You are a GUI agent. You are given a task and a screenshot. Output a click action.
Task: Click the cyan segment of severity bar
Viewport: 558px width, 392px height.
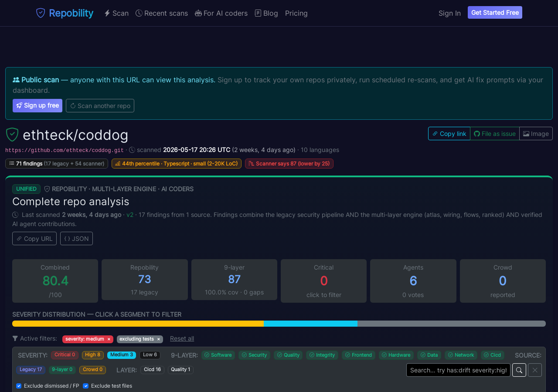click(310, 324)
